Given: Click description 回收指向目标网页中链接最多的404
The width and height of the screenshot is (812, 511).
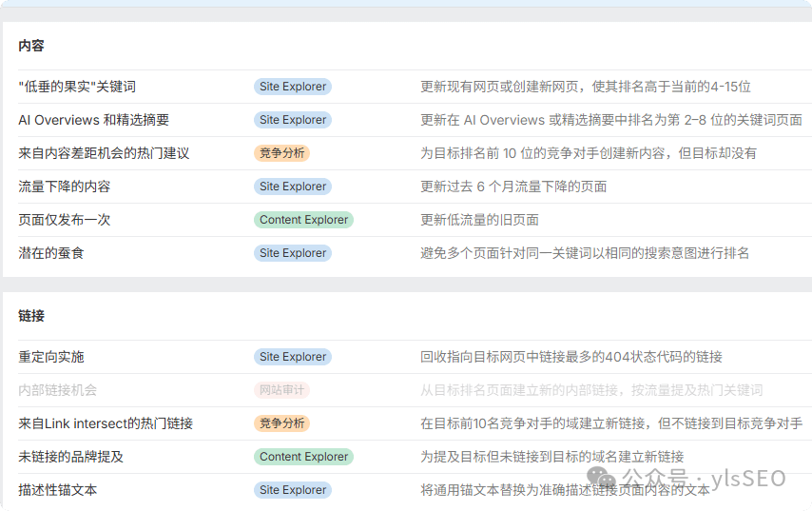Looking at the screenshot, I should coord(571,357).
